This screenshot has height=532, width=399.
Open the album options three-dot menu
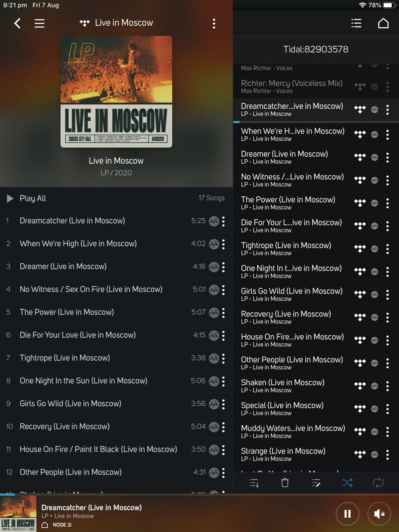[214, 23]
